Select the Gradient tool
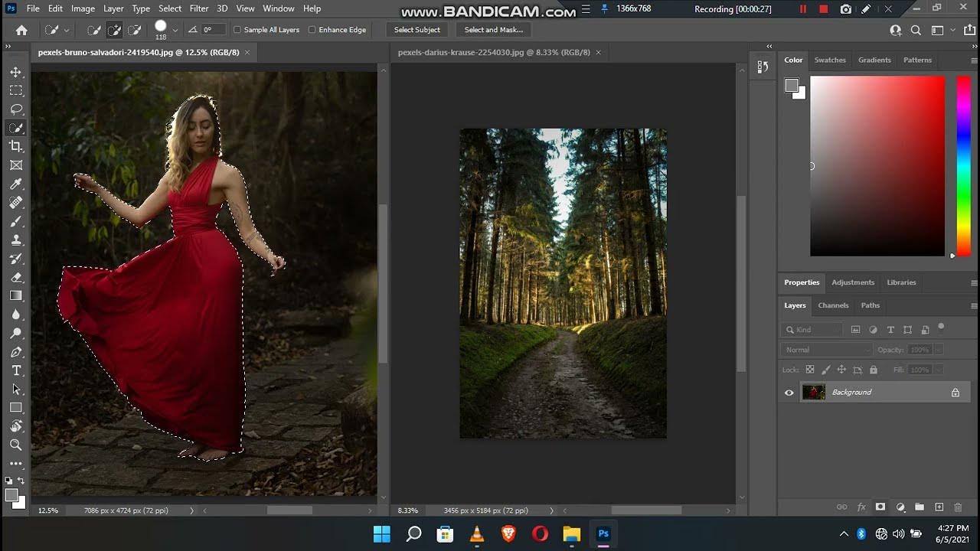 (16, 295)
